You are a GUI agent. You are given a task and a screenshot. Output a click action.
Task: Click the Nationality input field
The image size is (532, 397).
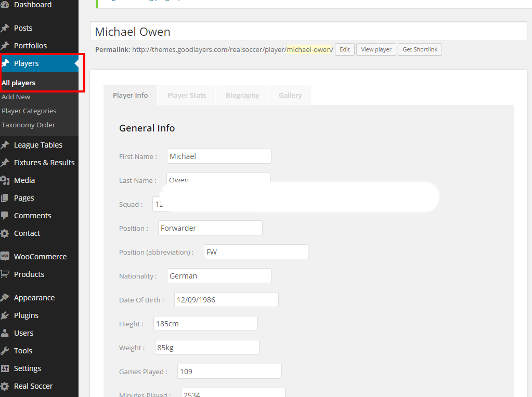coord(219,276)
